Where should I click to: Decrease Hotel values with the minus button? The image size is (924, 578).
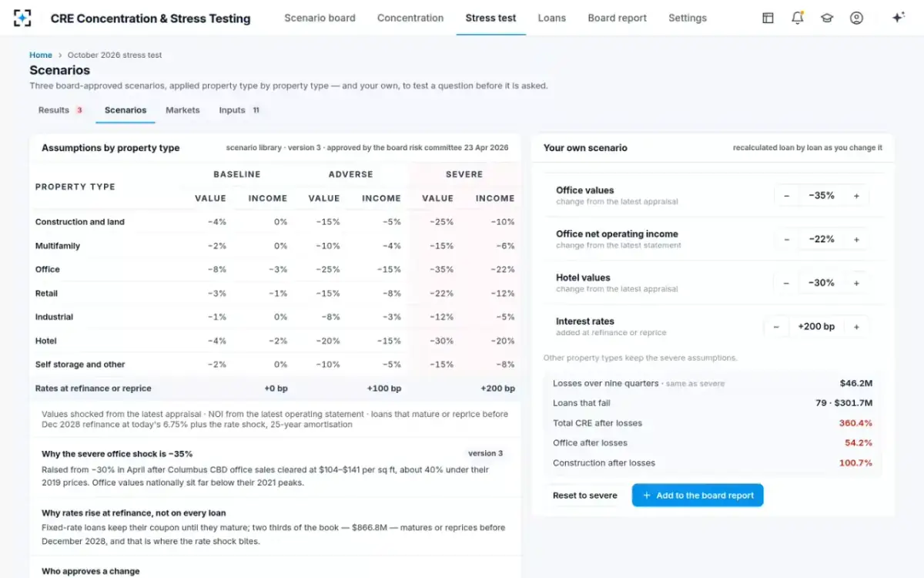[x=786, y=283]
